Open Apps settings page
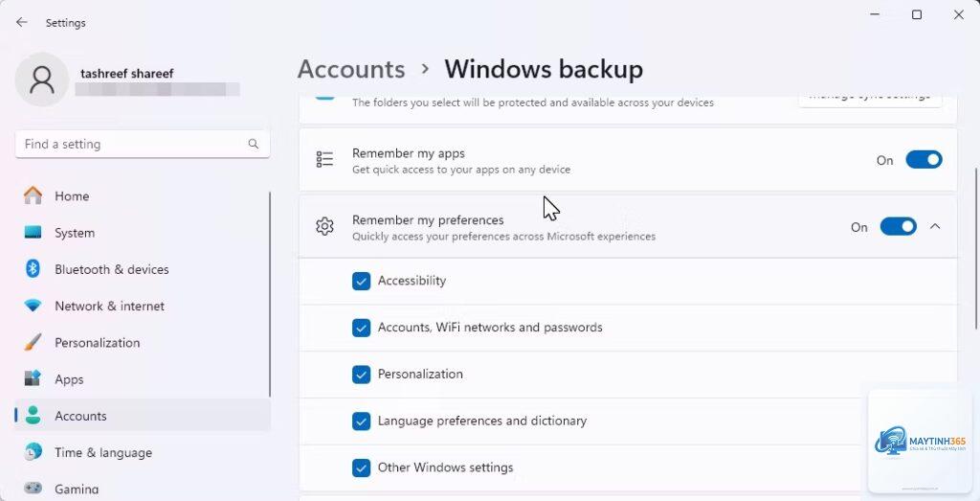The height and width of the screenshot is (501, 980). coord(143,379)
